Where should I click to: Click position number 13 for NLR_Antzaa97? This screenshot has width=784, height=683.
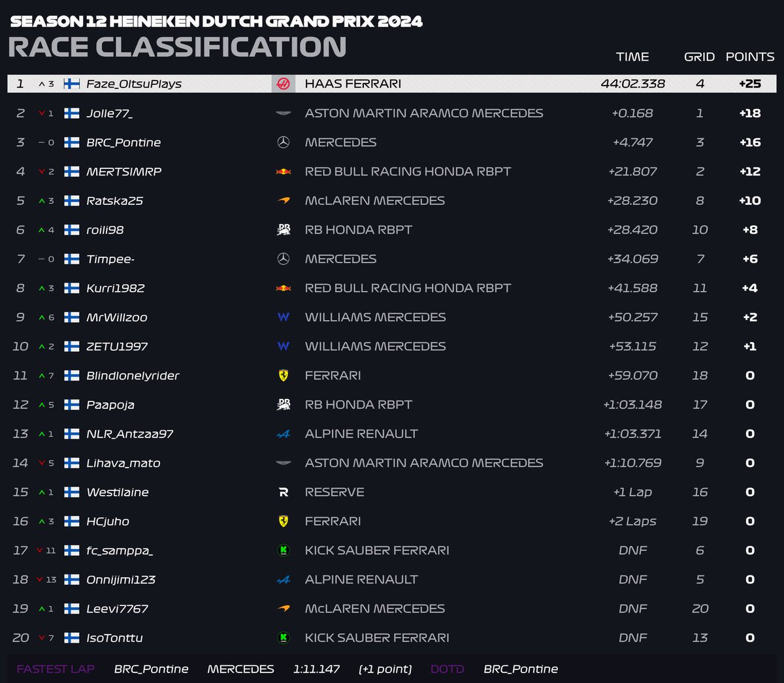point(20,434)
